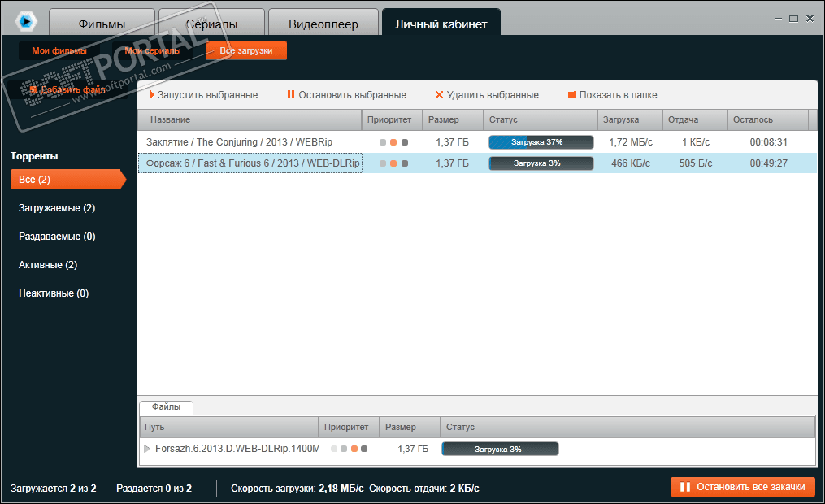Click Скорость загрузки: 2,18 МБ/с status
Image resolution: width=825 pixels, height=504 pixels.
(x=297, y=489)
